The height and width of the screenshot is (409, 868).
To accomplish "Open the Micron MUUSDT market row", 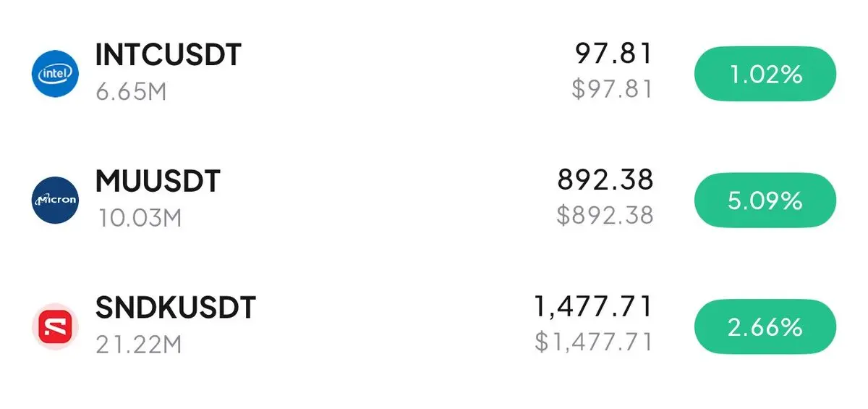I will tap(434, 200).
